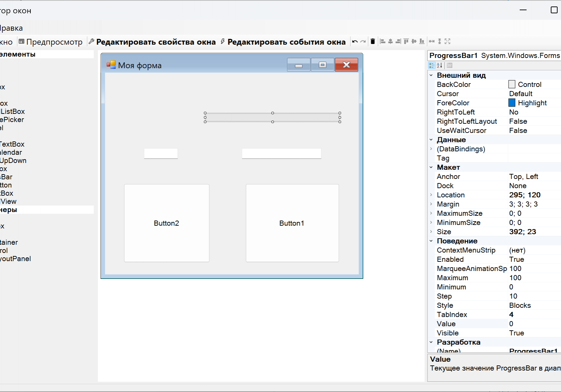Switch property grid to categorized view
The image size is (561, 392).
pos(432,65)
